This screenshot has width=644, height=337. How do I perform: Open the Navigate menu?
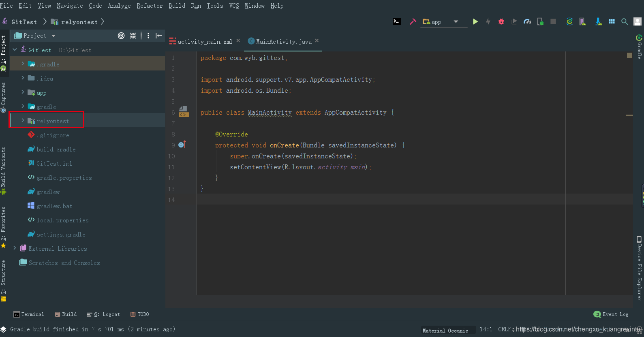[70, 6]
